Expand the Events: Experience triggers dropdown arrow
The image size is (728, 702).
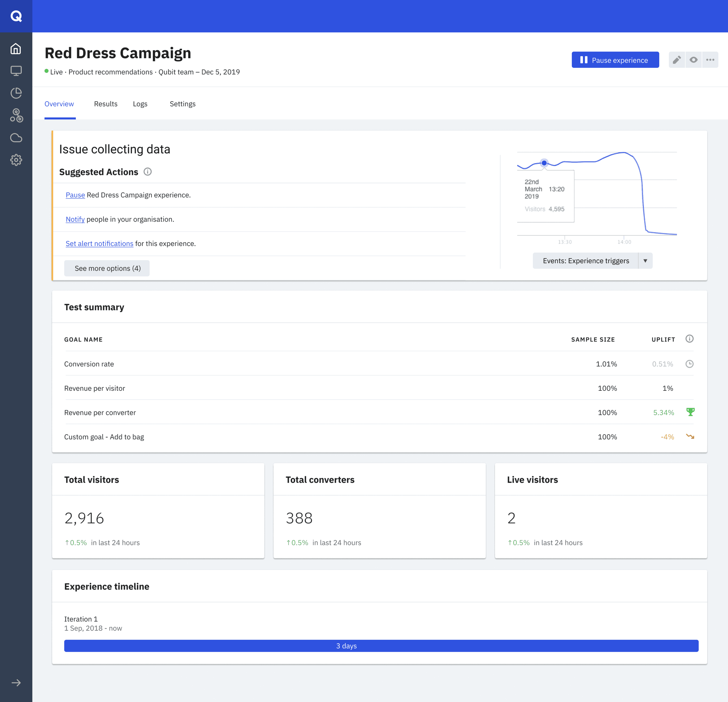coord(645,261)
